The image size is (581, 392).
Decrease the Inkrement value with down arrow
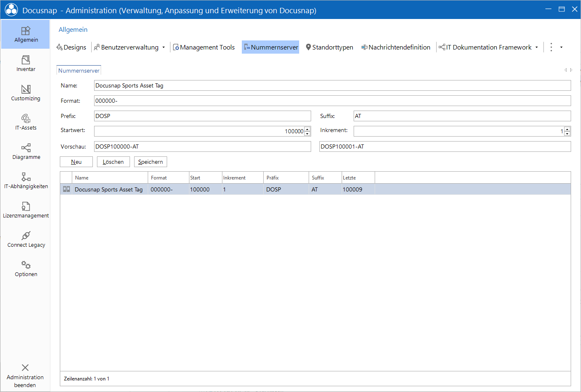pyautogui.click(x=567, y=134)
